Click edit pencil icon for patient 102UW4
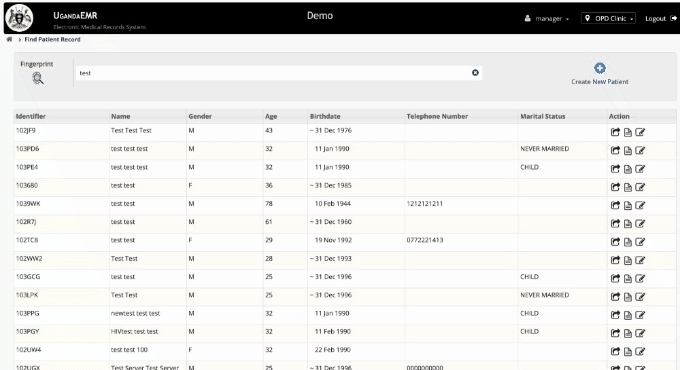 pos(640,351)
